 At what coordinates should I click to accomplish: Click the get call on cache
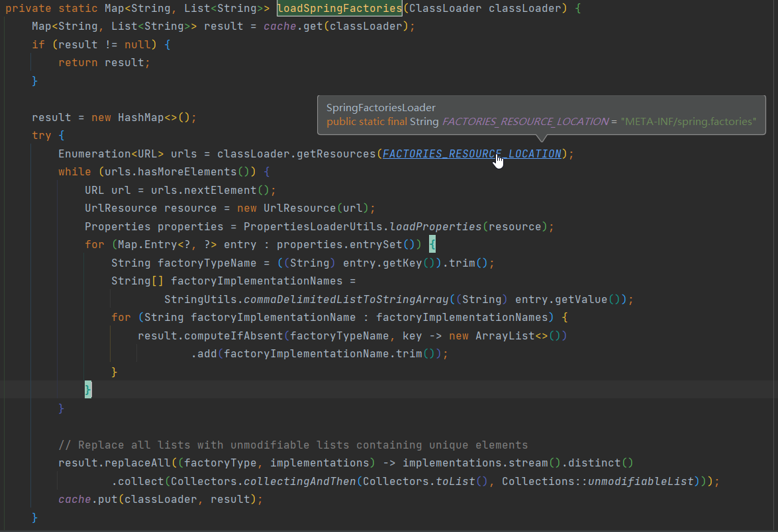click(313, 26)
